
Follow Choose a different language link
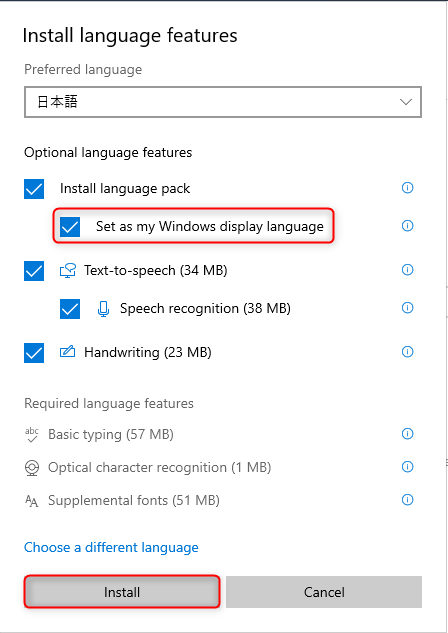click(x=111, y=547)
